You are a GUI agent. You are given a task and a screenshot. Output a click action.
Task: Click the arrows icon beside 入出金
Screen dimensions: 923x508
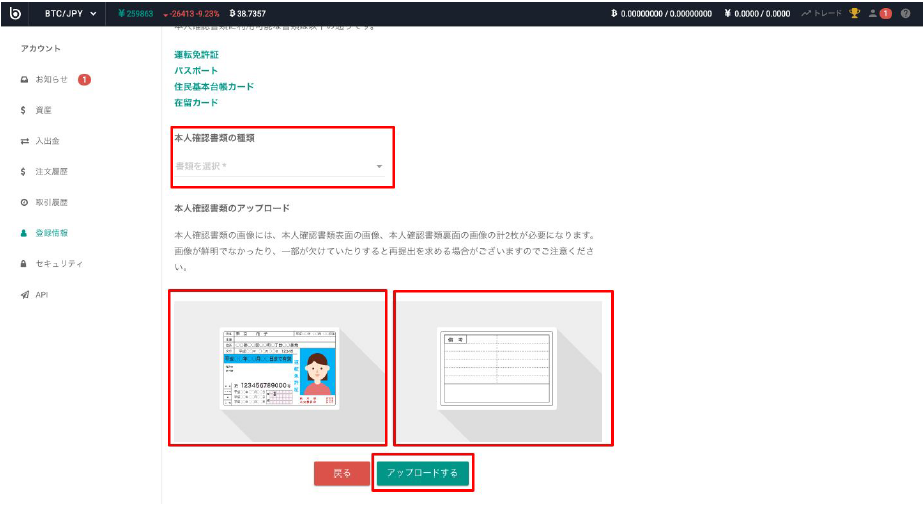(x=24, y=141)
